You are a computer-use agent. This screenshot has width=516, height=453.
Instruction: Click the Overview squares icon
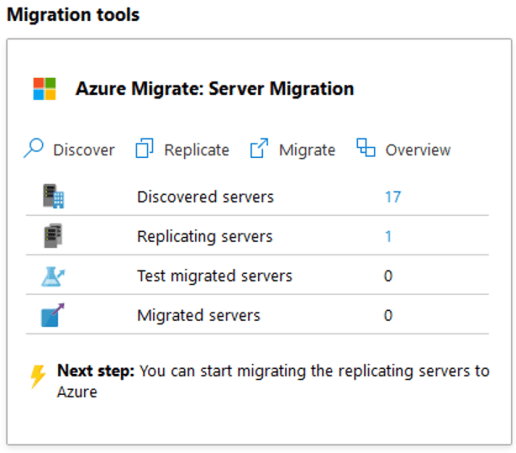(366, 147)
